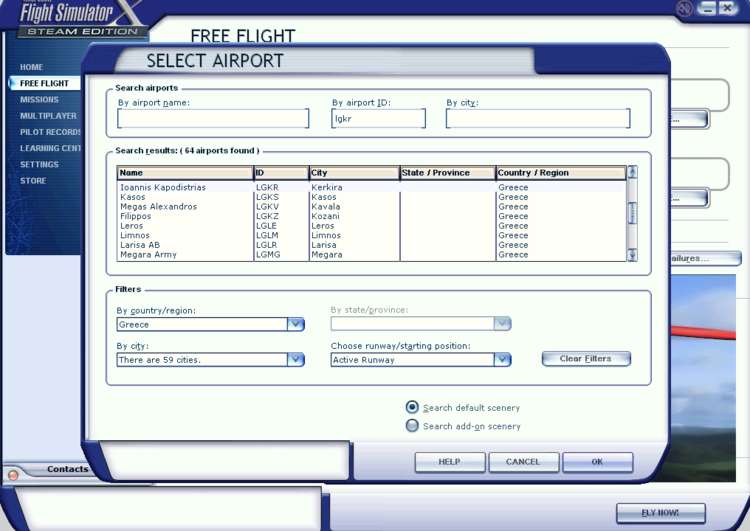Open MISSIONS in the sidebar
Screen dimensions: 750x531
(x=39, y=100)
